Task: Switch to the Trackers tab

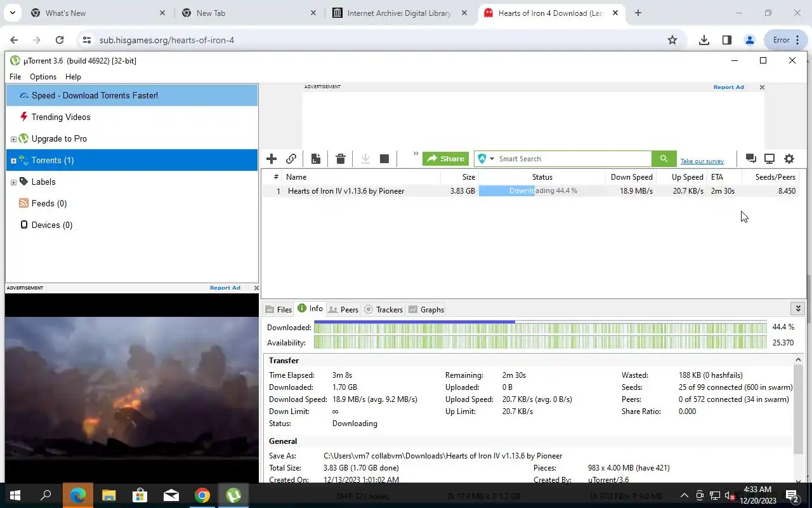Action: coord(384,310)
